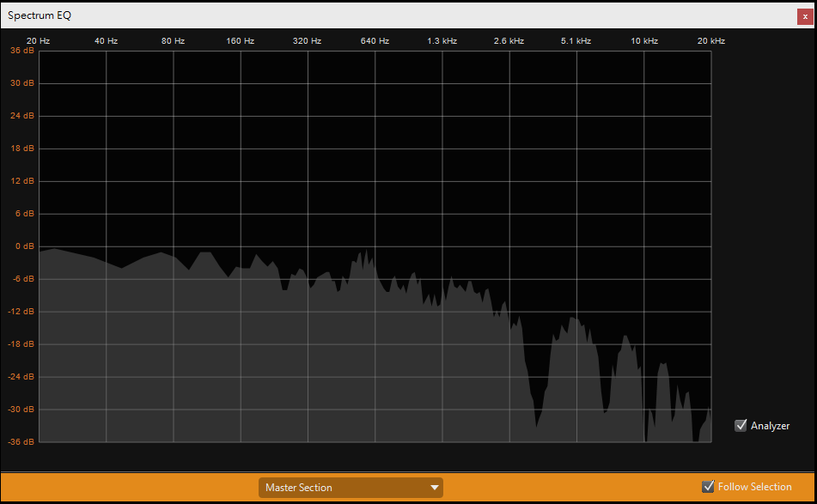The image size is (817, 504).
Task: Click the 80 Hz frequency label
Action: (x=173, y=40)
